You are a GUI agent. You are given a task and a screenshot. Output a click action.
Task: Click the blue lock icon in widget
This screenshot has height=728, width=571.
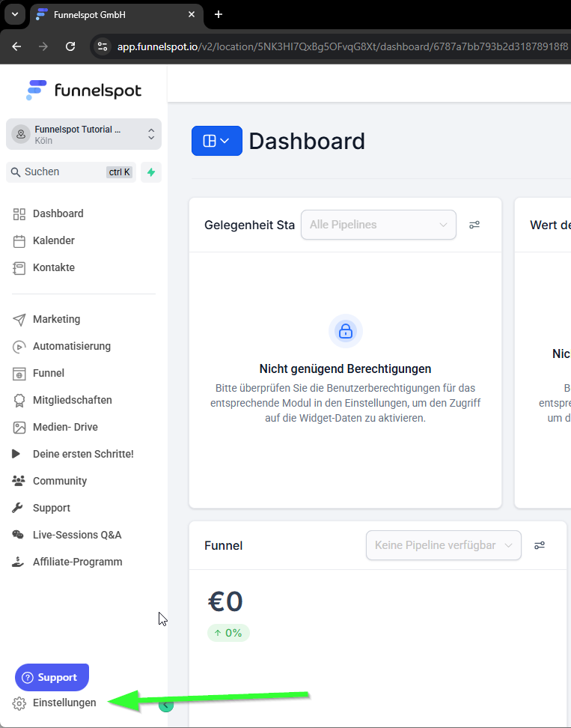[x=346, y=331]
